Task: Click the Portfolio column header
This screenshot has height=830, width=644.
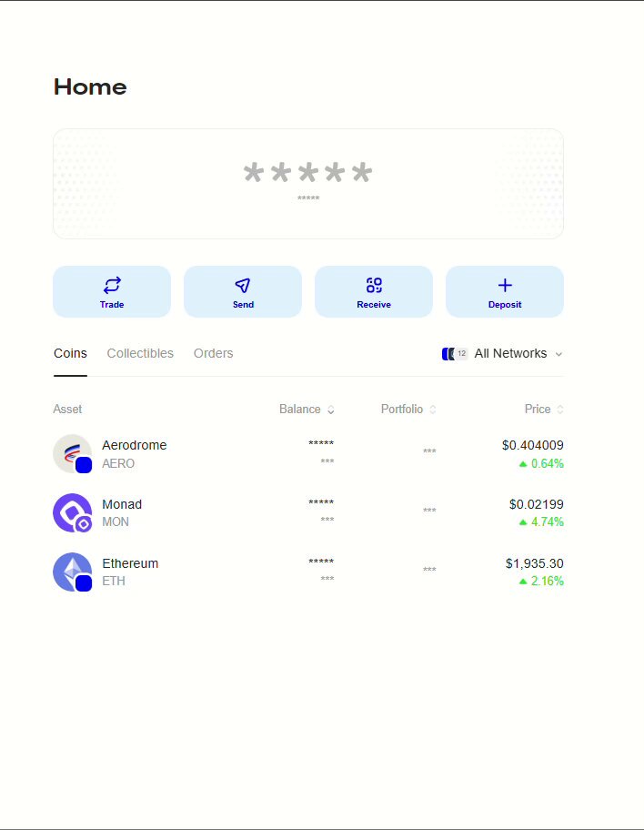Action: 402,410
